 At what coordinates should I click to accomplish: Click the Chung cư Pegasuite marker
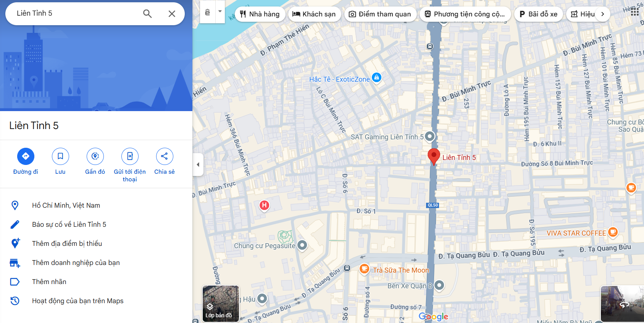click(302, 245)
